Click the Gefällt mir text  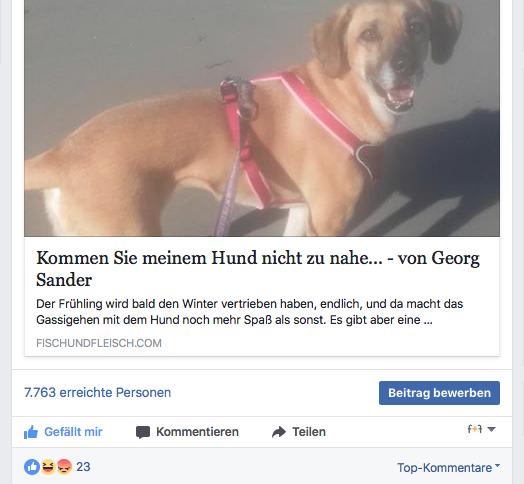73,432
